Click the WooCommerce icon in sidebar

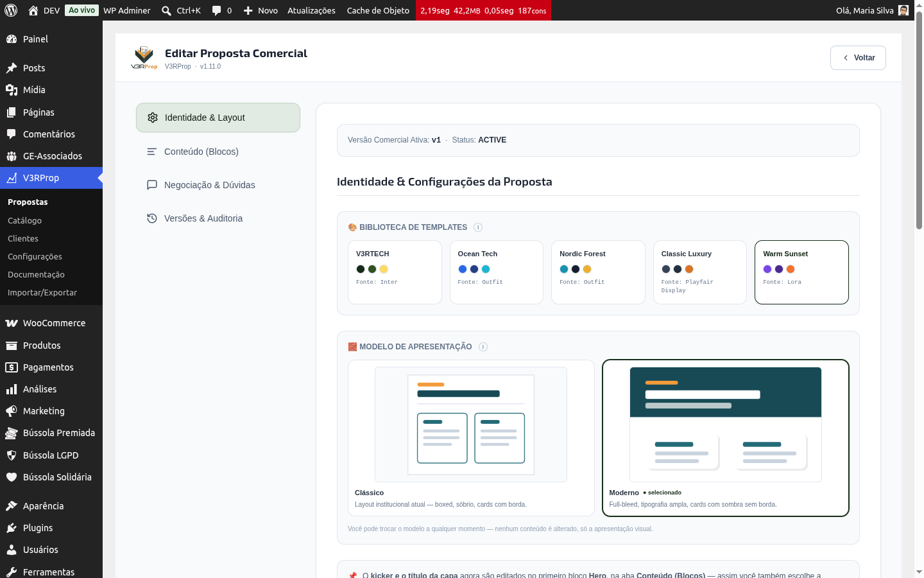12,323
